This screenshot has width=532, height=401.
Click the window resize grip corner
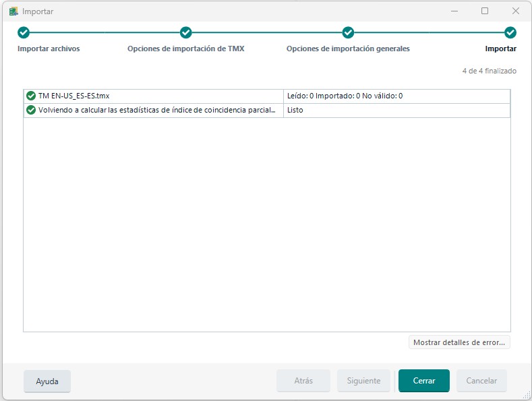(x=527, y=395)
